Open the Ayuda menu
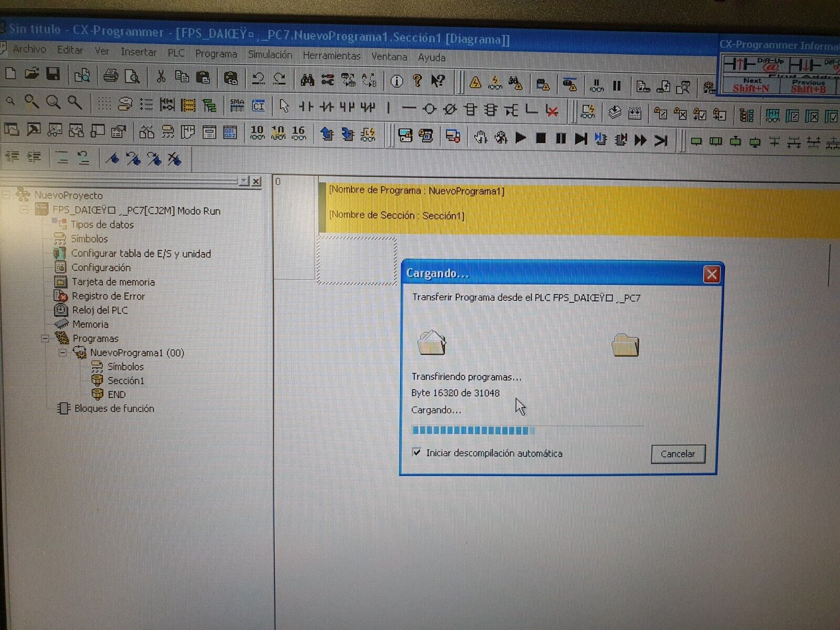 click(x=432, y=57)
